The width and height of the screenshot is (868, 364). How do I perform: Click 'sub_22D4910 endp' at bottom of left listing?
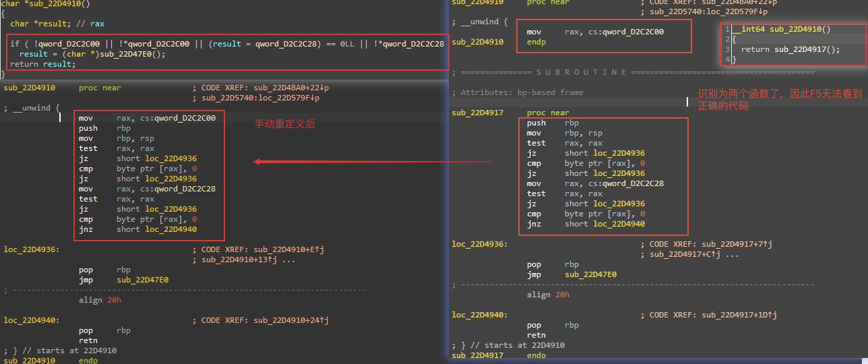coord(51,361)
